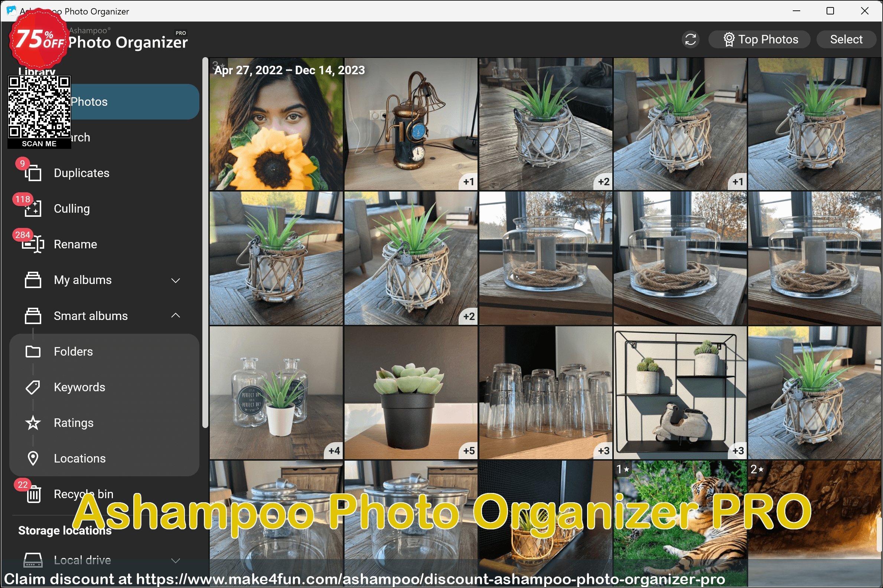This screenshot has height=588, width=883.
Task: Click the Culling sparkle icon
Action: point(33,209)
